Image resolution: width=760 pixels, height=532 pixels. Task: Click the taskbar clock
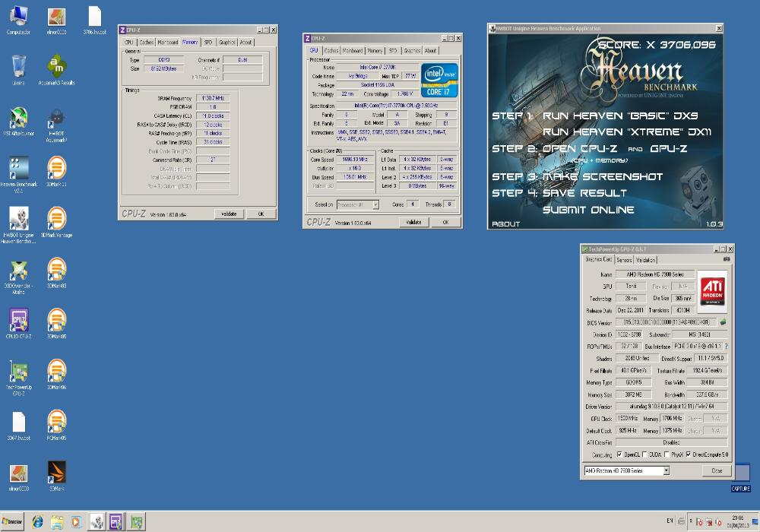(738, 521)
